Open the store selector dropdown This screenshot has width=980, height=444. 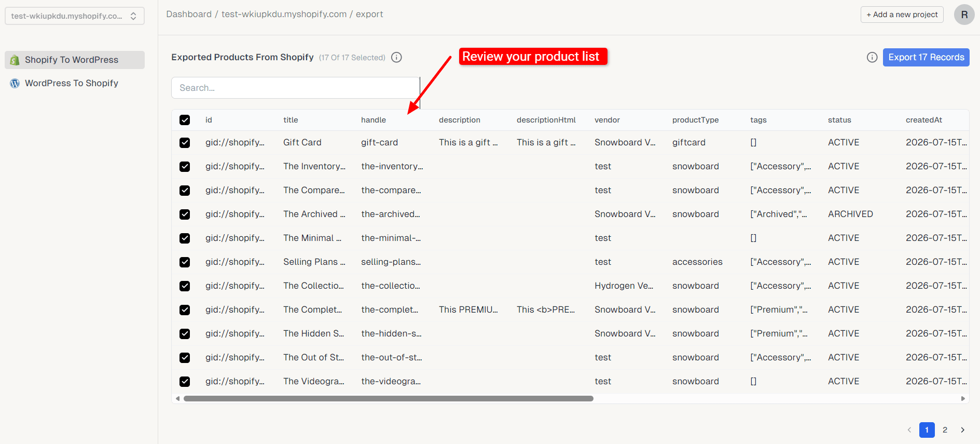pos(75,16)
